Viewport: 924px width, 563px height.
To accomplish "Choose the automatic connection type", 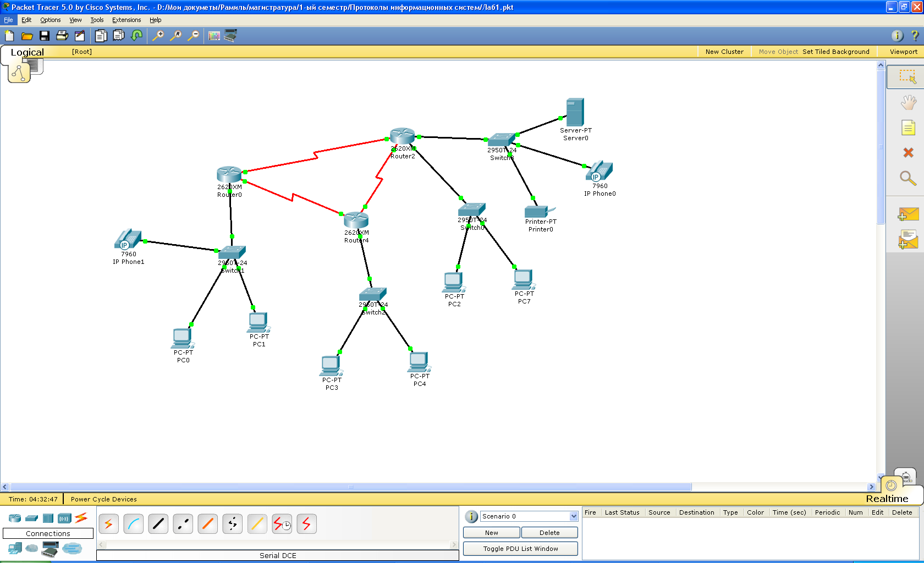I will coord(109,524).
